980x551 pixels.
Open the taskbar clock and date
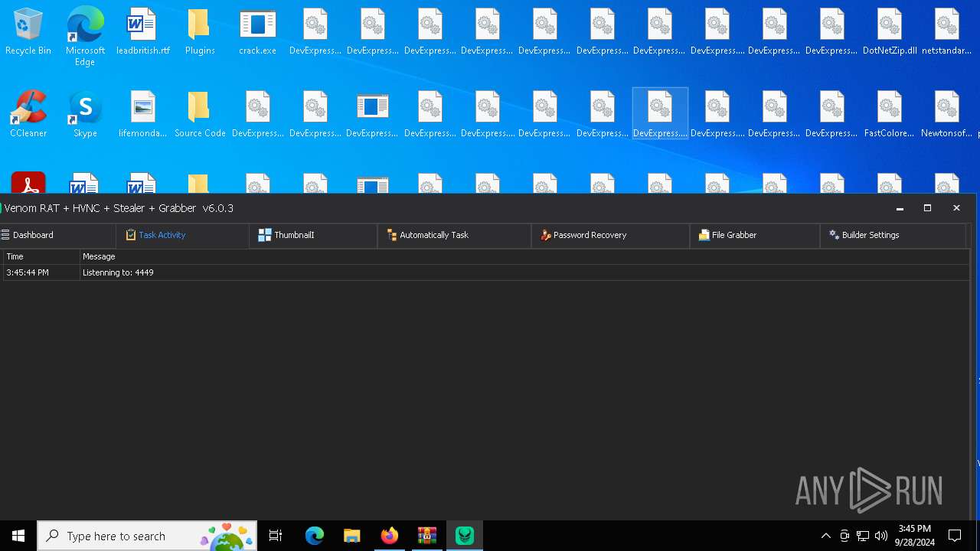tap(914, 536)
